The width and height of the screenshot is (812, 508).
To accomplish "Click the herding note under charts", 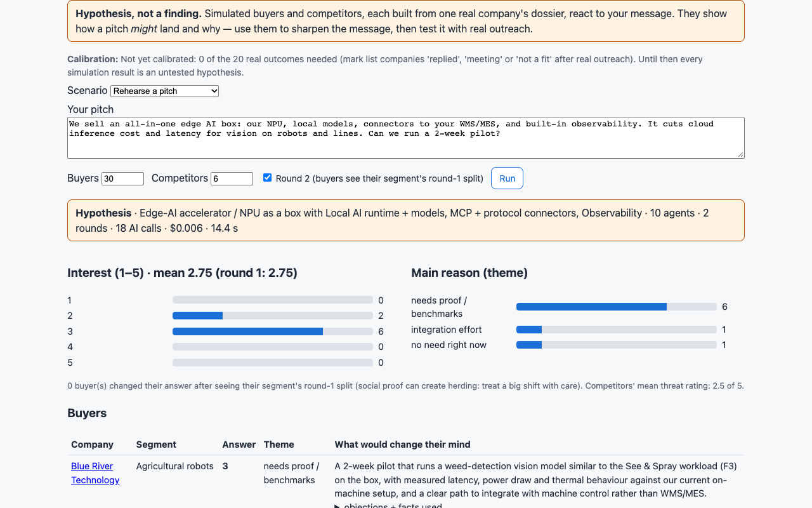I will coord(405,385).
